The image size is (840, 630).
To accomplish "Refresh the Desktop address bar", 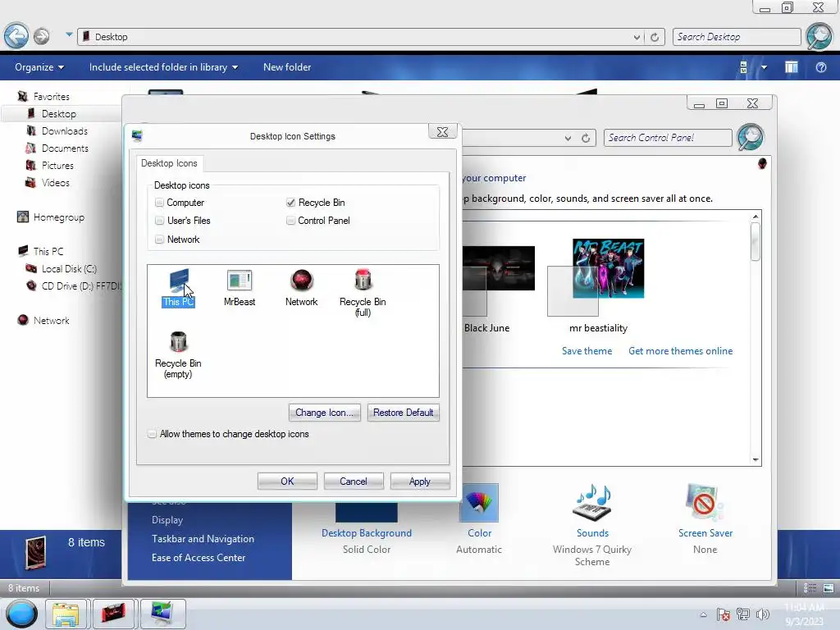I will [x=655, y=37].
